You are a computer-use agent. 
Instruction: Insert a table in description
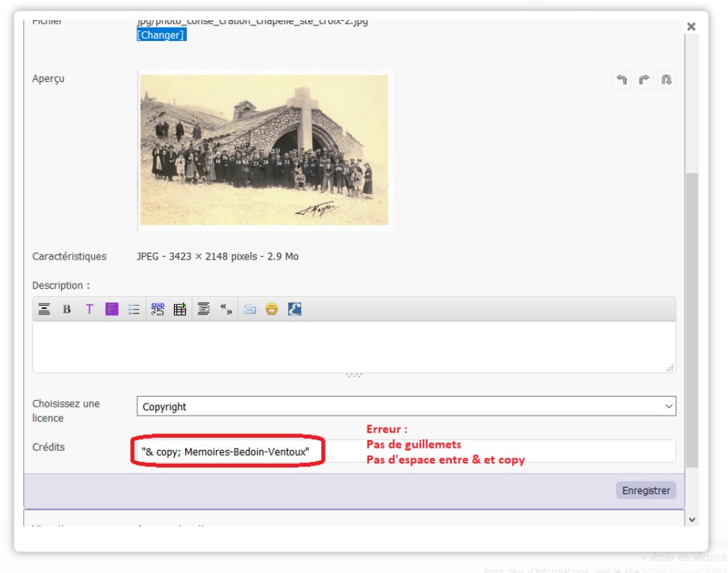[x=180, y=309]
